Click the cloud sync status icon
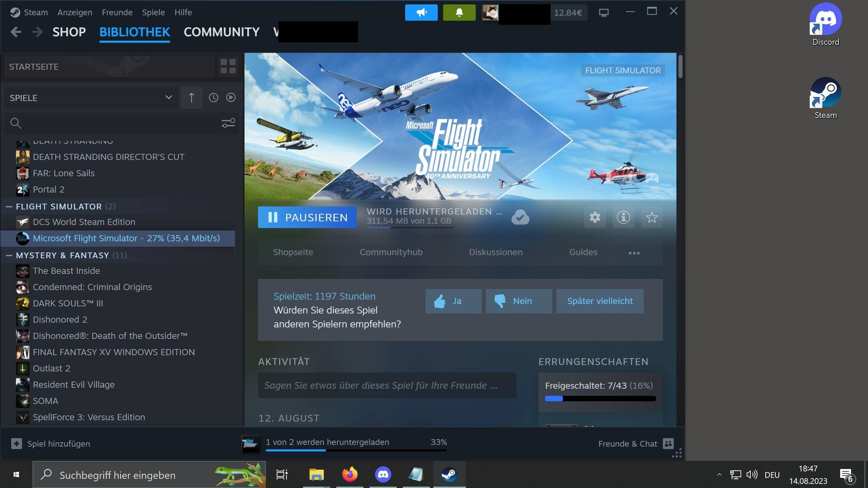 point(520,217)
